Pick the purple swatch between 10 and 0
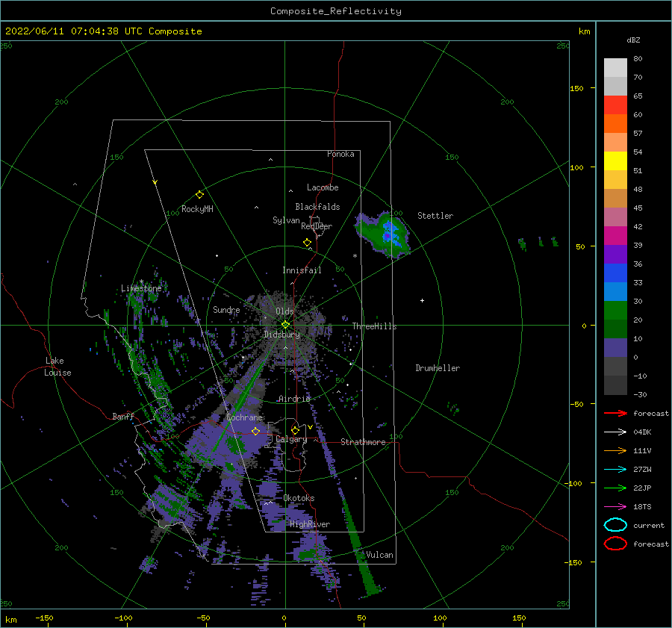Screen dimensions: 672x628 point(615,348)
